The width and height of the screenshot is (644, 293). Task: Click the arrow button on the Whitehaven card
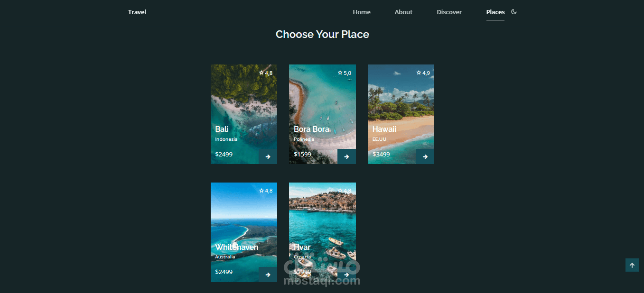point(268,275)
